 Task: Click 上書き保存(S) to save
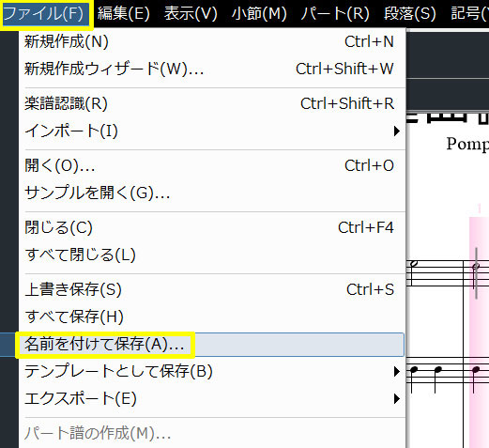(x=212, y=289)
